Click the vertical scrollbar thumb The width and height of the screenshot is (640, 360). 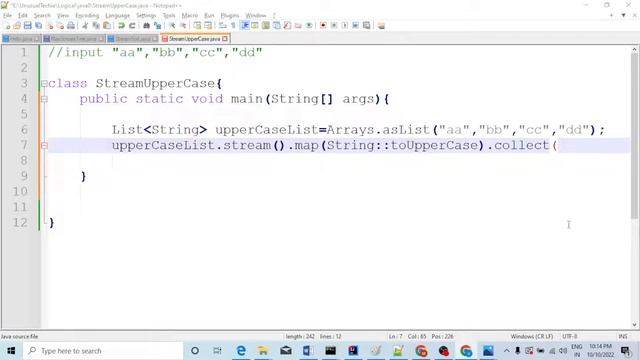(634, 137)
